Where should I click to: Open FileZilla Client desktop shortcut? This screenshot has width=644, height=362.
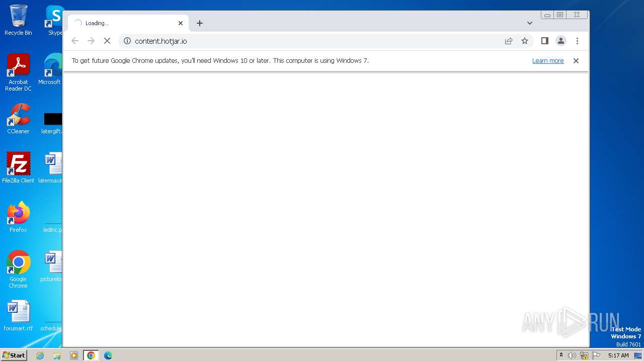[18, 168]
